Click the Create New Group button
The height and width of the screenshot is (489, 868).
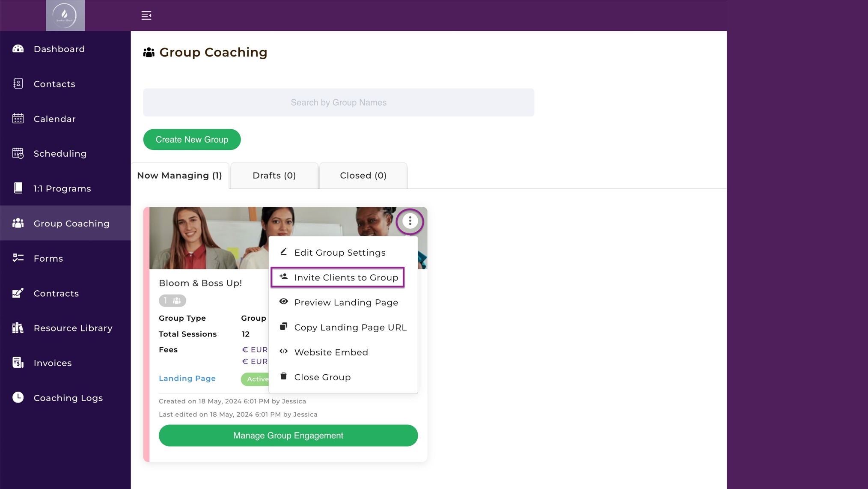(192, 140)
